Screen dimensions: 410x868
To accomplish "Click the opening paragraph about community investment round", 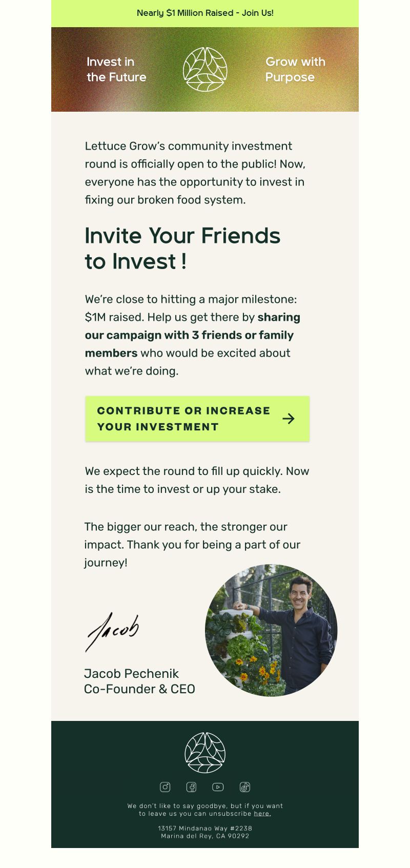I will pyautogui.click(x=195, y=173).
